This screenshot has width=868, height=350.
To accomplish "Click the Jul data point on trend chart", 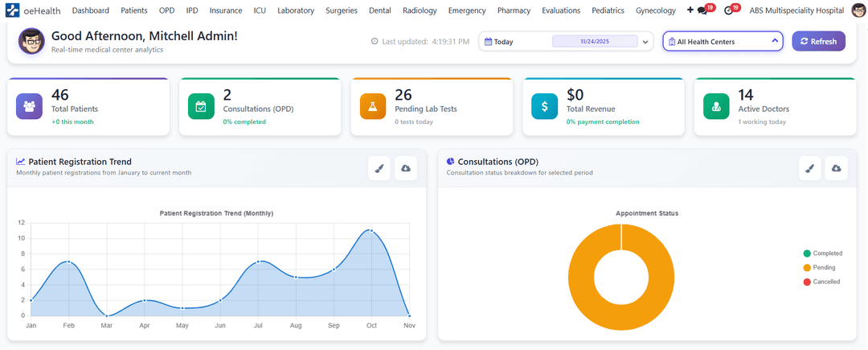I will (258, 261).
